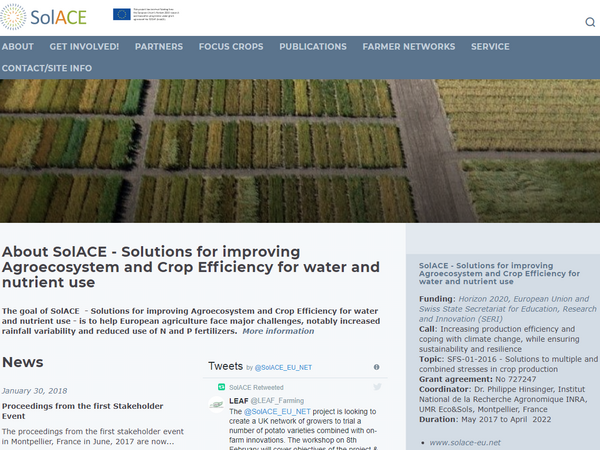The height and width of the screenshot is (450, 600).
Task: Open SERVICE menu
Action: click(490, 47)
